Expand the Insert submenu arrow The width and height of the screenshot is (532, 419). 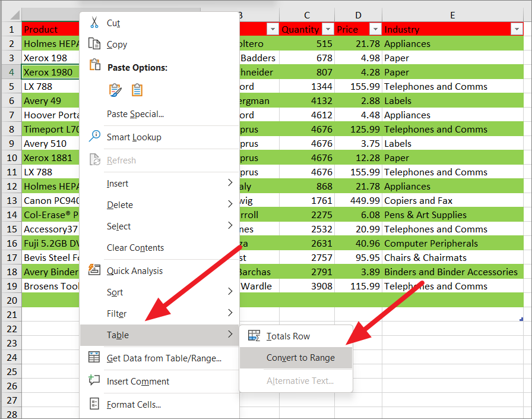(x=232, y=183)
